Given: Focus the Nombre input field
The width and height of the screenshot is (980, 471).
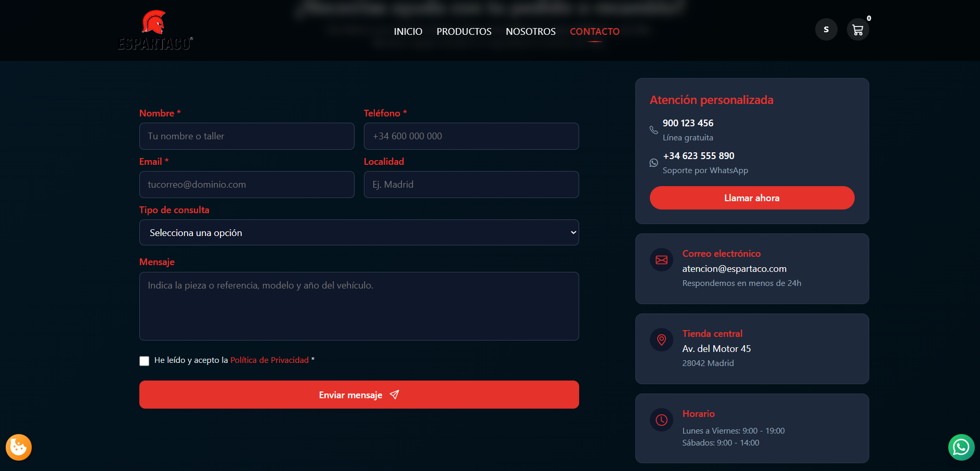Looking at the screenshot, I should coord(247,136).
